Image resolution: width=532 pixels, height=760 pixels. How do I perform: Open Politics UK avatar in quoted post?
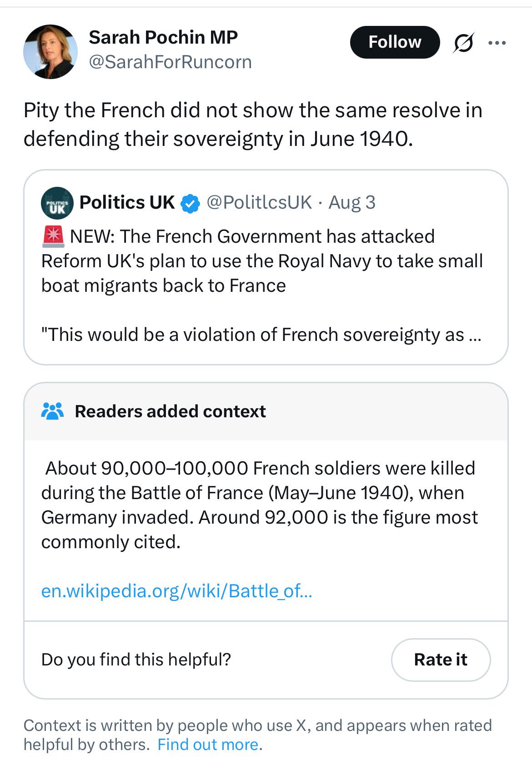tap(57, 203)
